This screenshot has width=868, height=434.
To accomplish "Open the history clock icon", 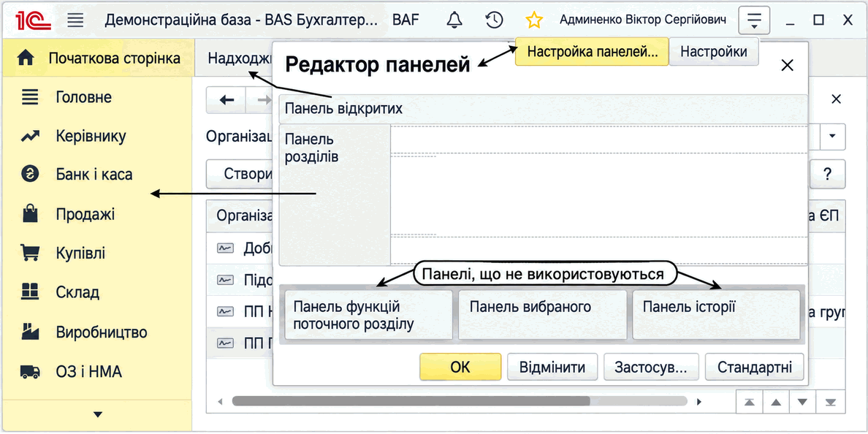I will (494, 20).
